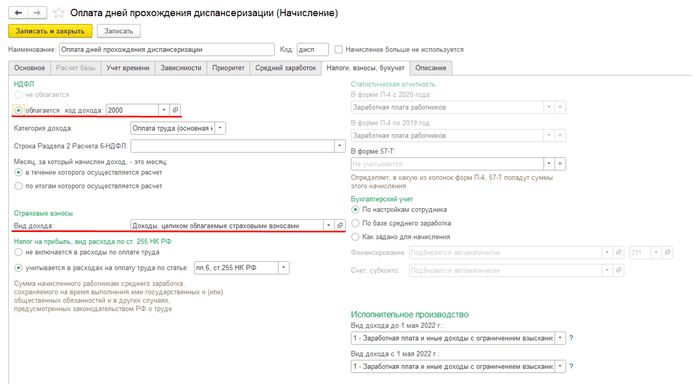Expand the Счет, субконто dropdown arrow
This screenshot has width=694, height=386.
tap(607, 270)
